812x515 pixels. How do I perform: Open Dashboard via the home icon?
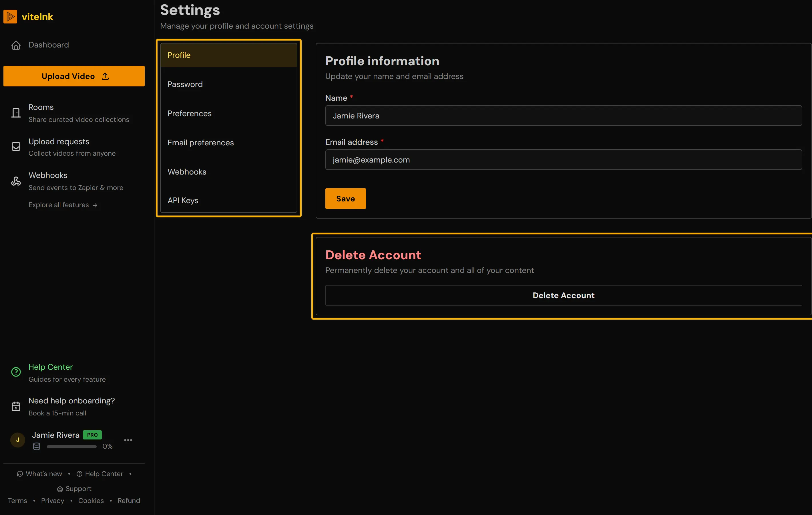click(x=16, y=45)
